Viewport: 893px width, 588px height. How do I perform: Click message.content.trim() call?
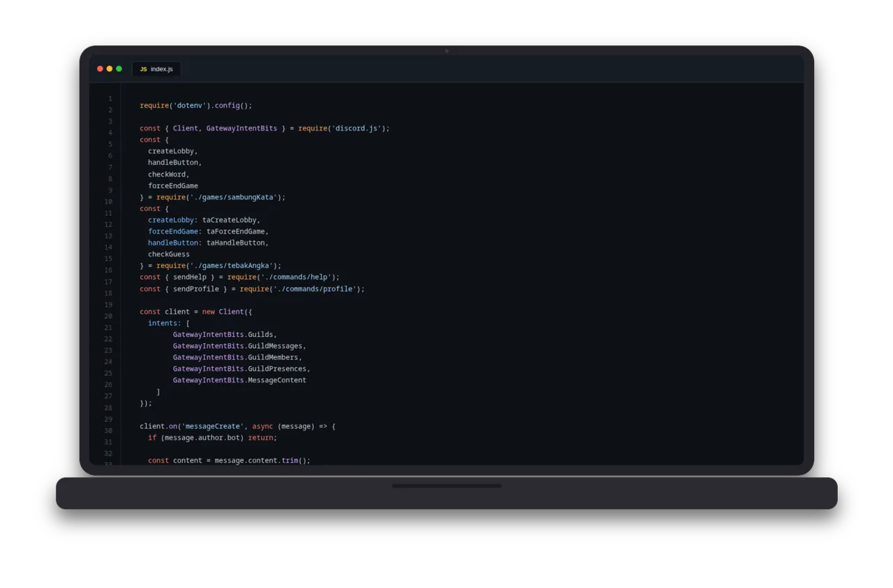[x=261, y=460]
